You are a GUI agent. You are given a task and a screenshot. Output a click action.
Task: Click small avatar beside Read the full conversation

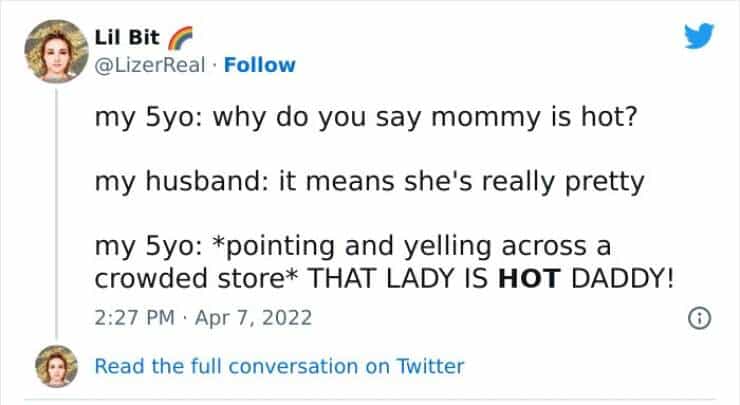coord(56,366)
